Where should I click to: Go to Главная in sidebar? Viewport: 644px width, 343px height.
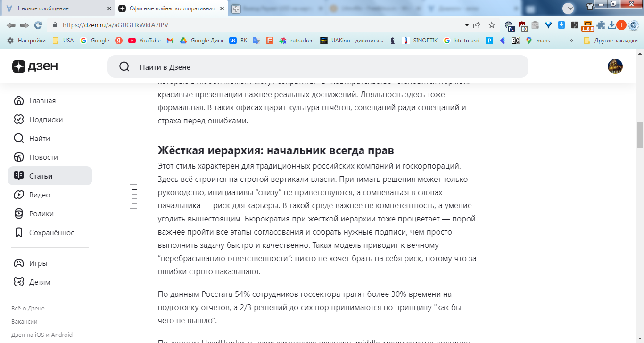coord(50,101)
